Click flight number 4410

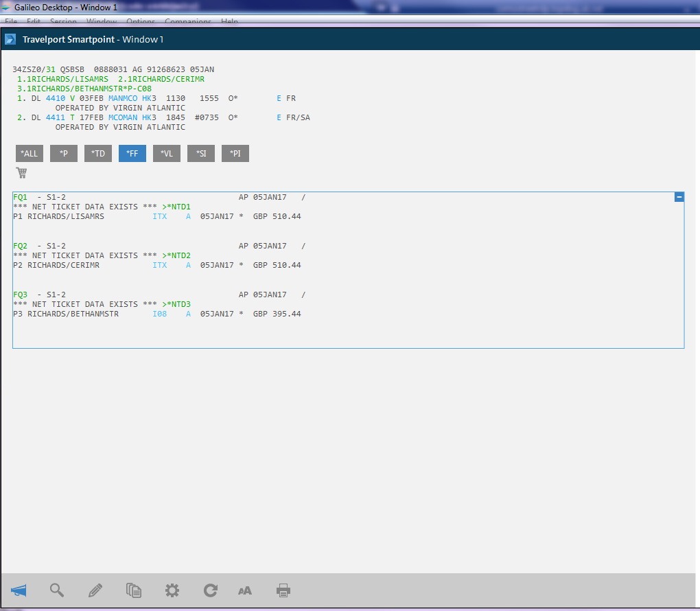click(56, 97)
